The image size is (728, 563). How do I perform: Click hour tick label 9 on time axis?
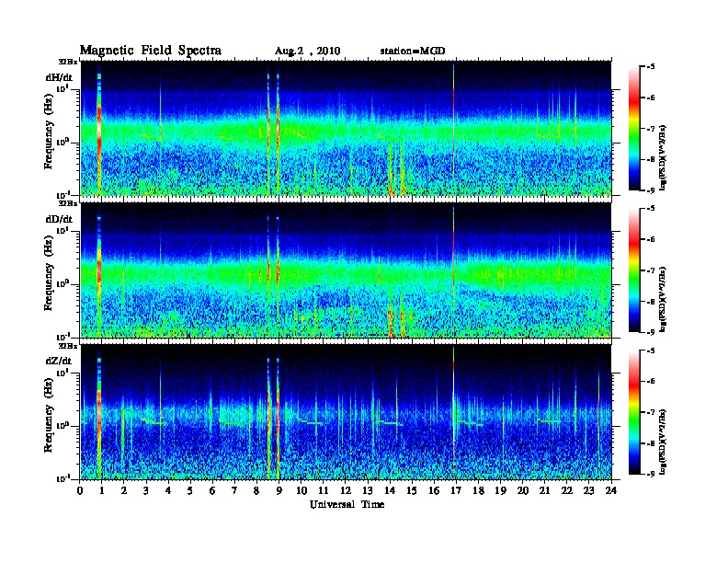click(x=279, y=491)
